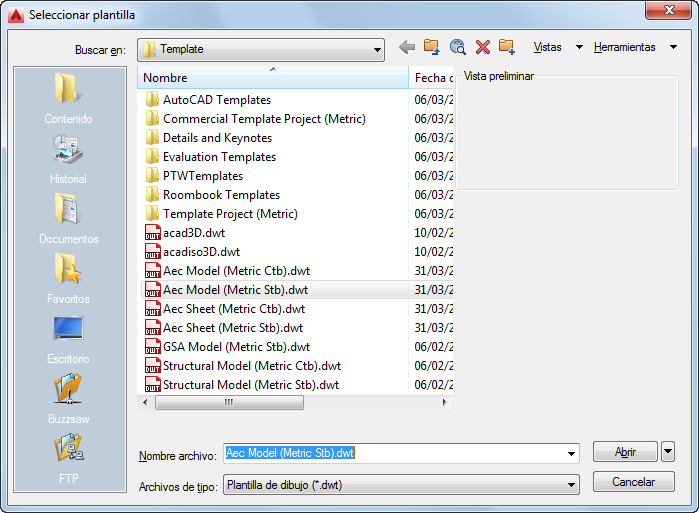Click the Search the Web icon
699x513 pixels.
click(x=457, y=47)
